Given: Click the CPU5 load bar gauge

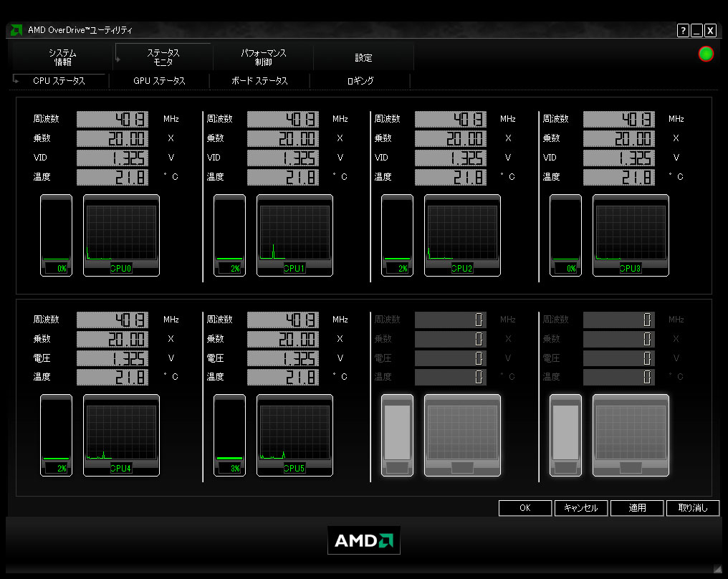Looking at the screenshot, I should 229,436.
